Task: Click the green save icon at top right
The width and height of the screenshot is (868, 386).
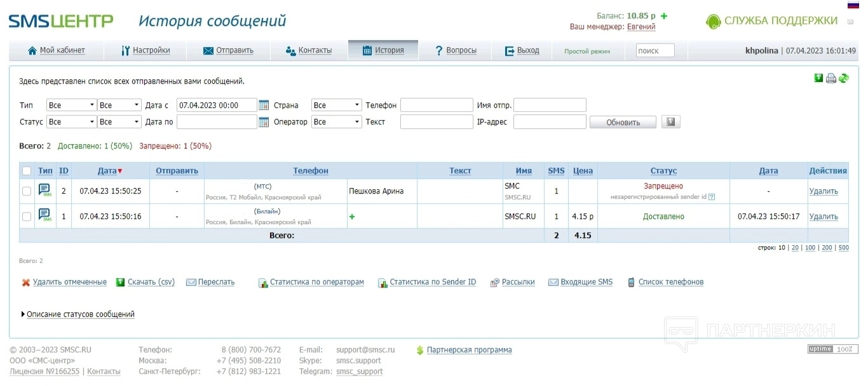Action: tap(819, 78)
